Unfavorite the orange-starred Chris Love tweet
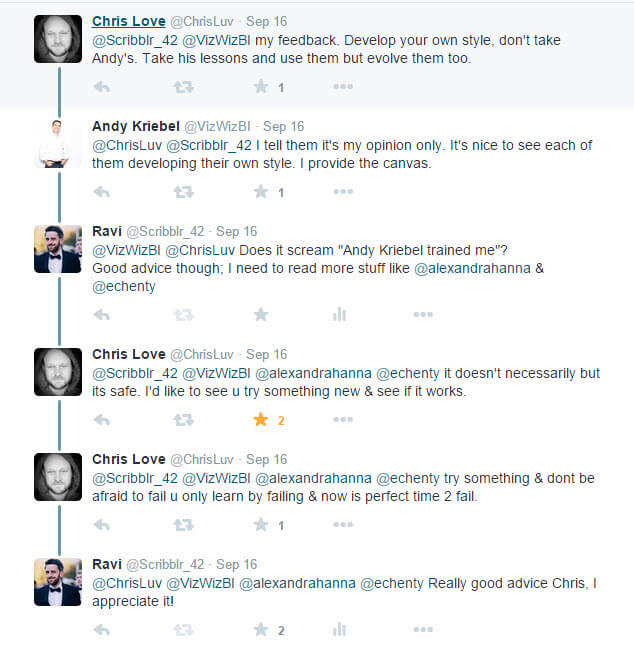 click(x=261, y=420)
